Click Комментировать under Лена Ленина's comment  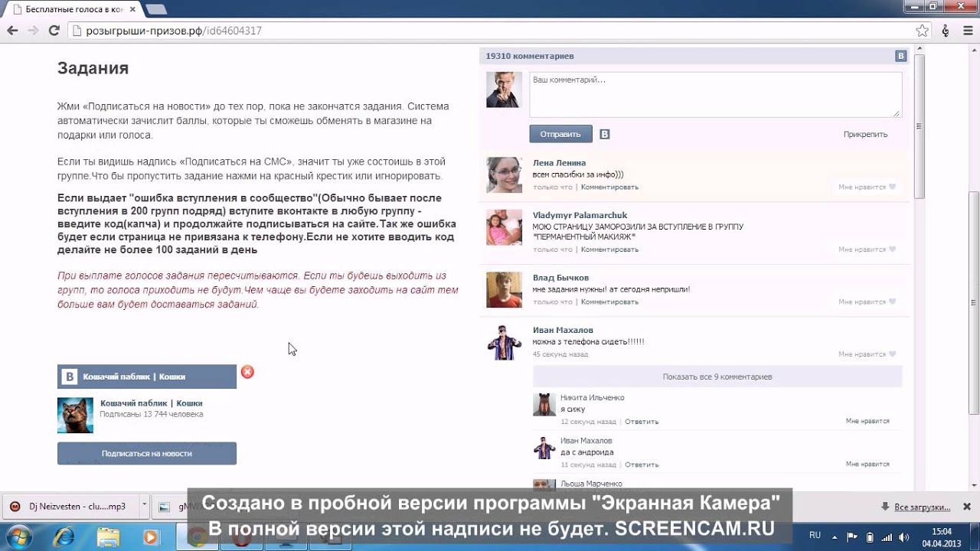tap(609, 187)
